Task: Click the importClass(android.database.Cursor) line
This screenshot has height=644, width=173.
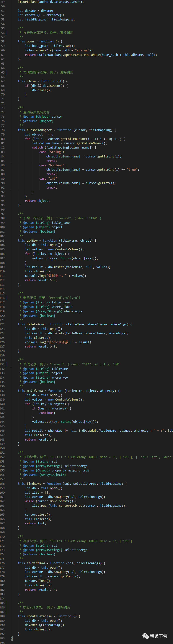Action: (x=51, y=2)
